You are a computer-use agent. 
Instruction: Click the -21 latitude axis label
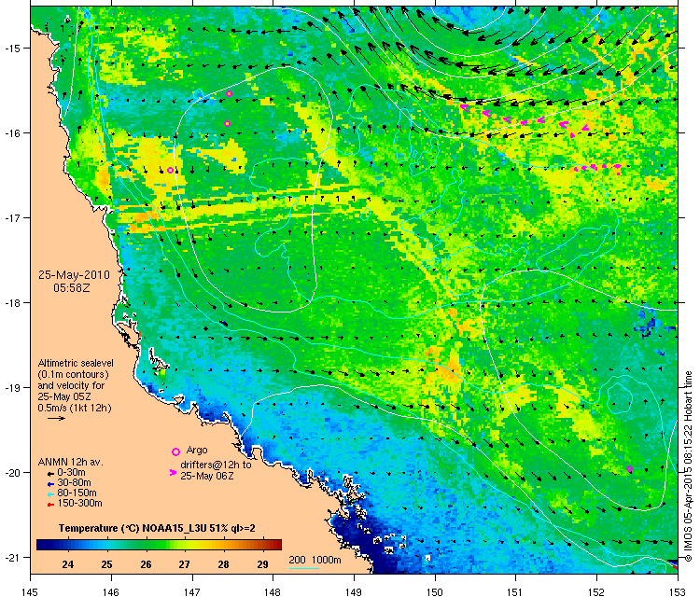pos(11,557)
